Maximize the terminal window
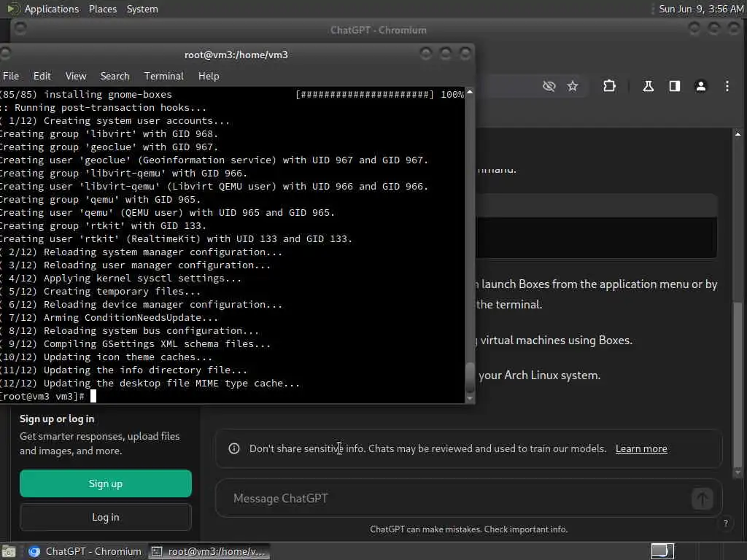747x560 pixels. pyautogui.click(x=446, y=54)
